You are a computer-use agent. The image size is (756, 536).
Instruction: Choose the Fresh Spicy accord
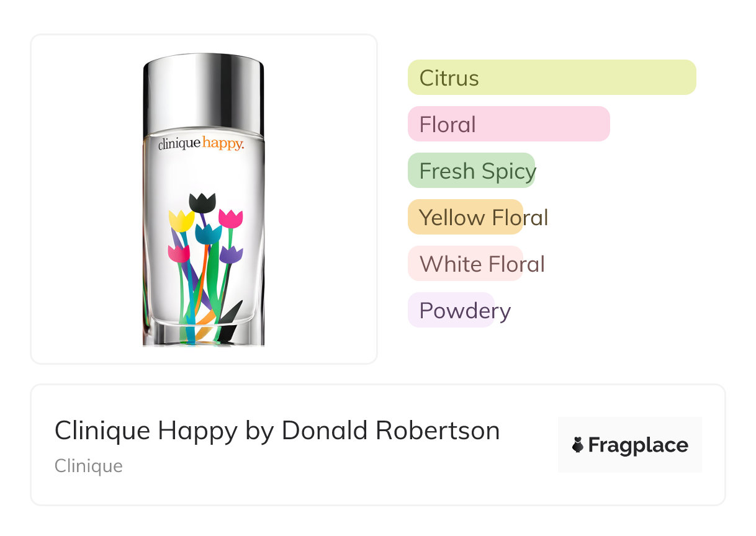pos(472,171)
